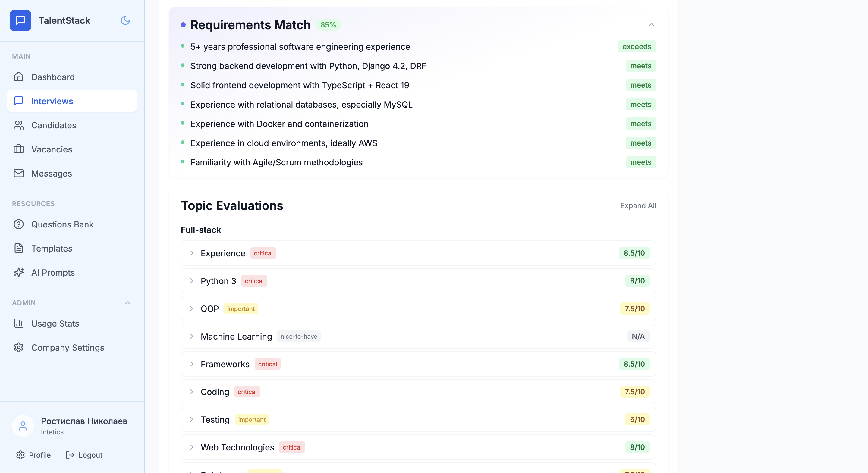Click the Expand All link
Screen dimensions: 868x473
(x=638, y=205)
